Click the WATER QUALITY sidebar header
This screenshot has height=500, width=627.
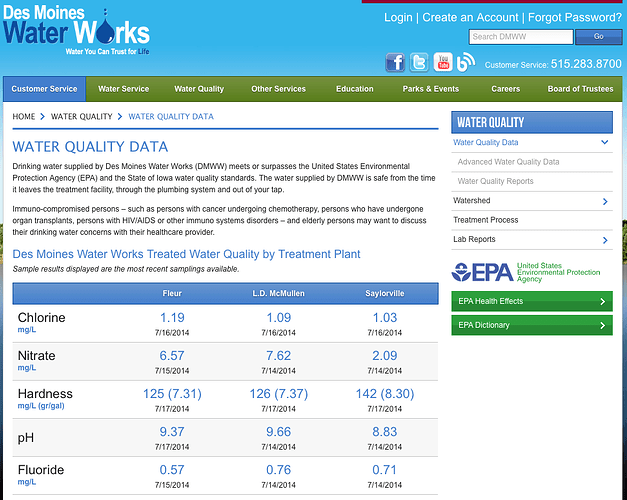532,122
